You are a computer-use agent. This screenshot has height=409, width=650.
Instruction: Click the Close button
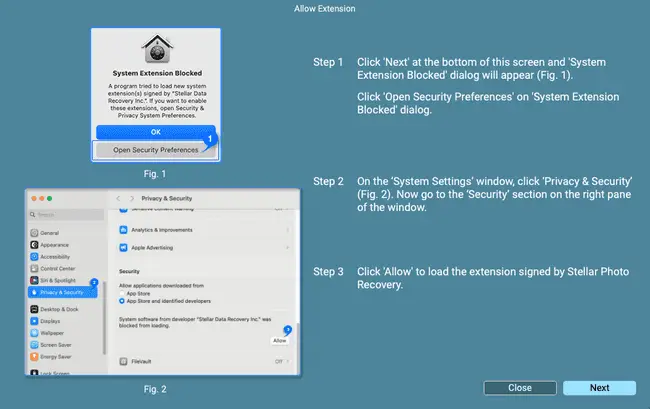pyautogui.click(x=520, y=388)
